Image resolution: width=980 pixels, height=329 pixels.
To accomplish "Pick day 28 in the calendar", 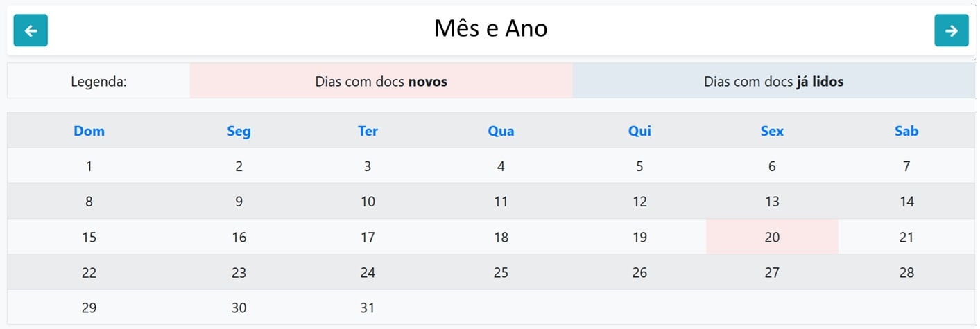I will 906,272.
